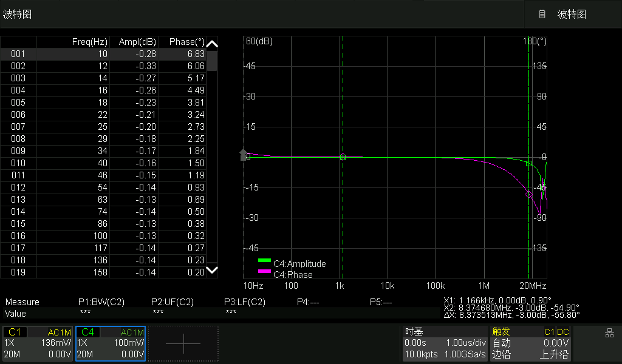Click the Freq(Hz) column header

(x=90, y=42)
